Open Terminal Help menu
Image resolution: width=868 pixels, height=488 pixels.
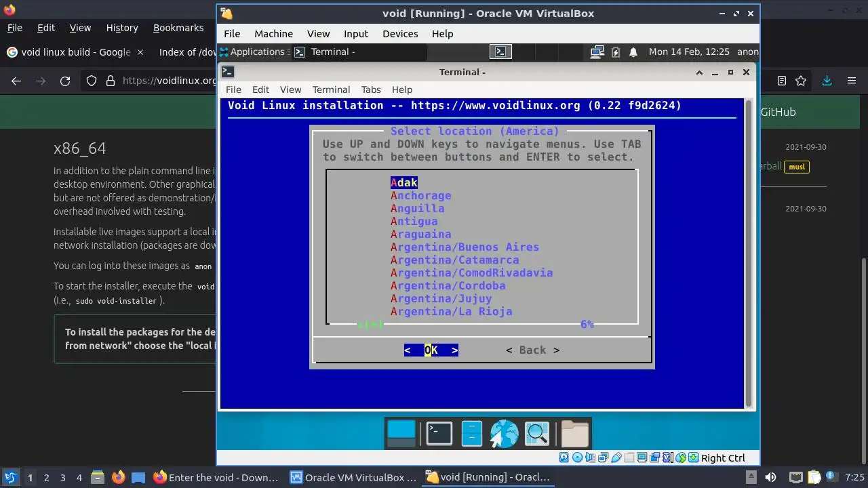402,89
